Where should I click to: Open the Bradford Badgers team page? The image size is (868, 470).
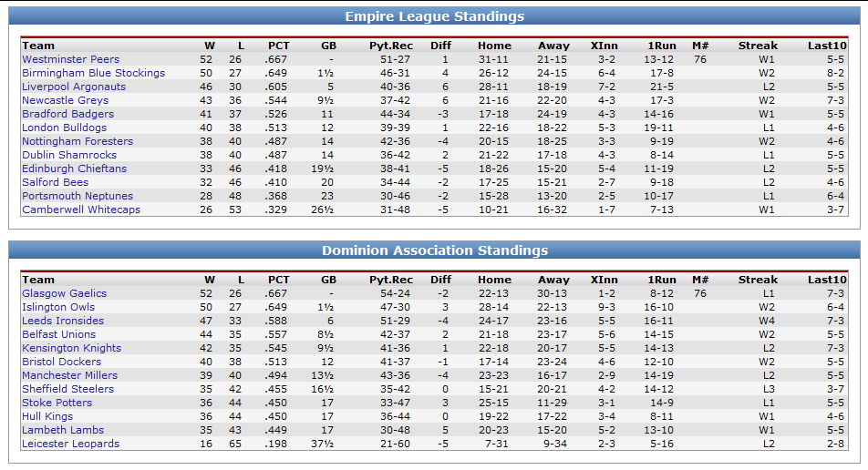(x=67, y=114)
